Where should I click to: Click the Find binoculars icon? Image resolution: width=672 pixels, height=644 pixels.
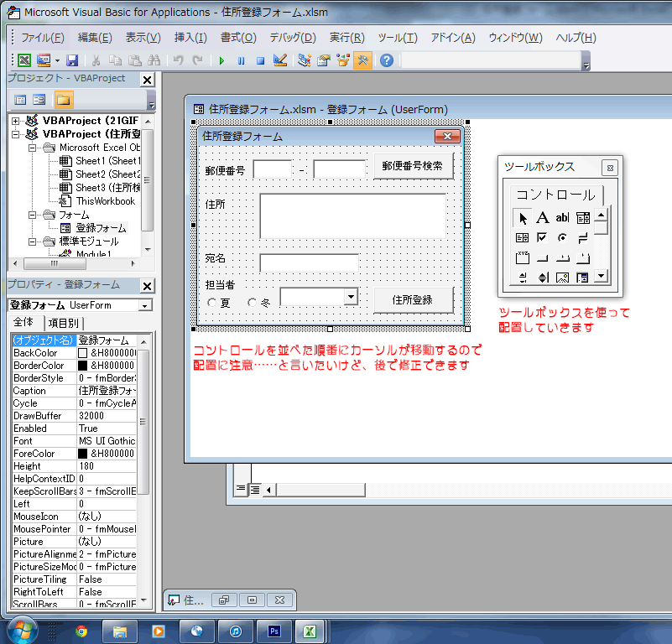[x=154, y=60]
